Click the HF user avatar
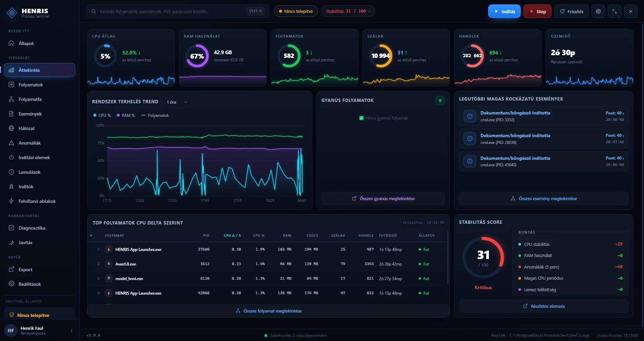 click(11, 331)
